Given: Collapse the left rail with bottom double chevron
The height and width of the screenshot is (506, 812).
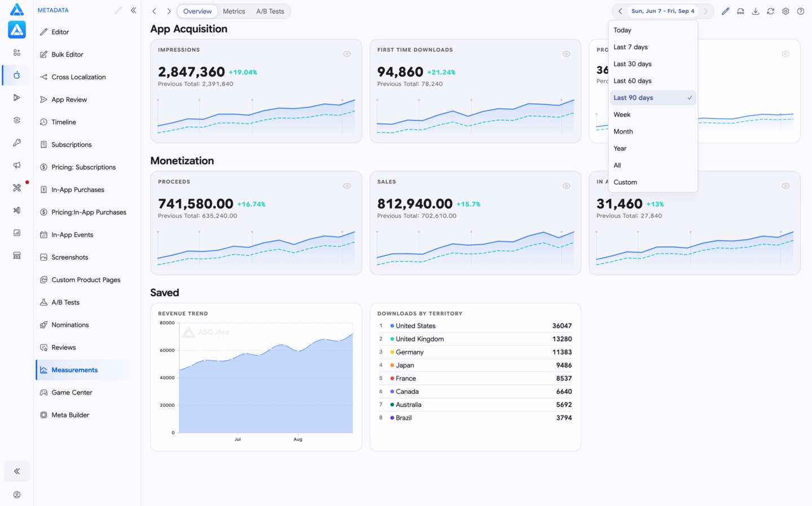Looking at the screenshot, I should (x=17, y=471).
